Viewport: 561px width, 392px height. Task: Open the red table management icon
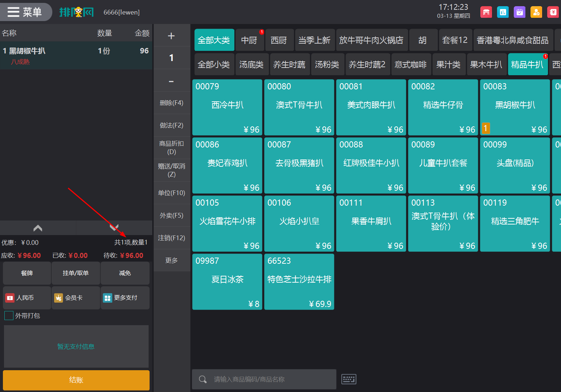[486, 12]
